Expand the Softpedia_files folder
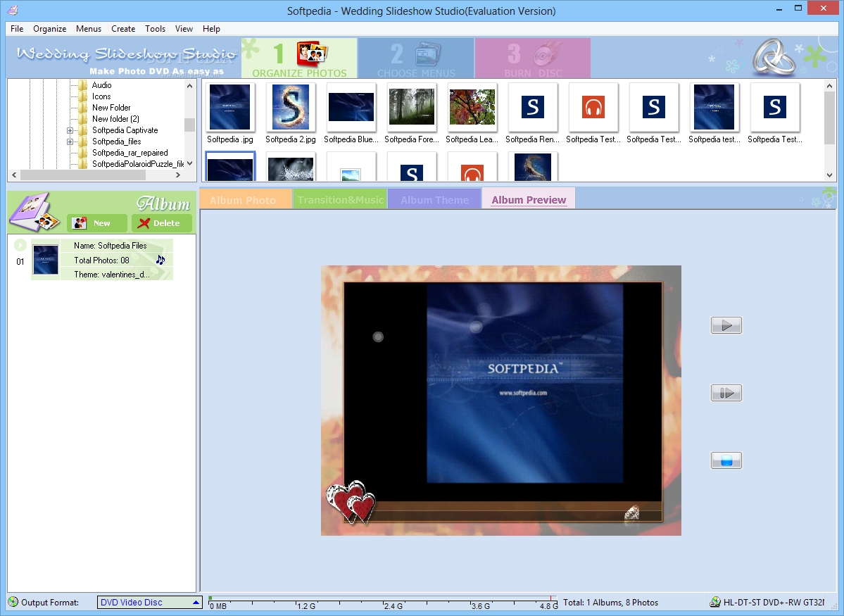The height and width of the screenshot is (616, 844). pyautogui.click(x=70, y=142)
